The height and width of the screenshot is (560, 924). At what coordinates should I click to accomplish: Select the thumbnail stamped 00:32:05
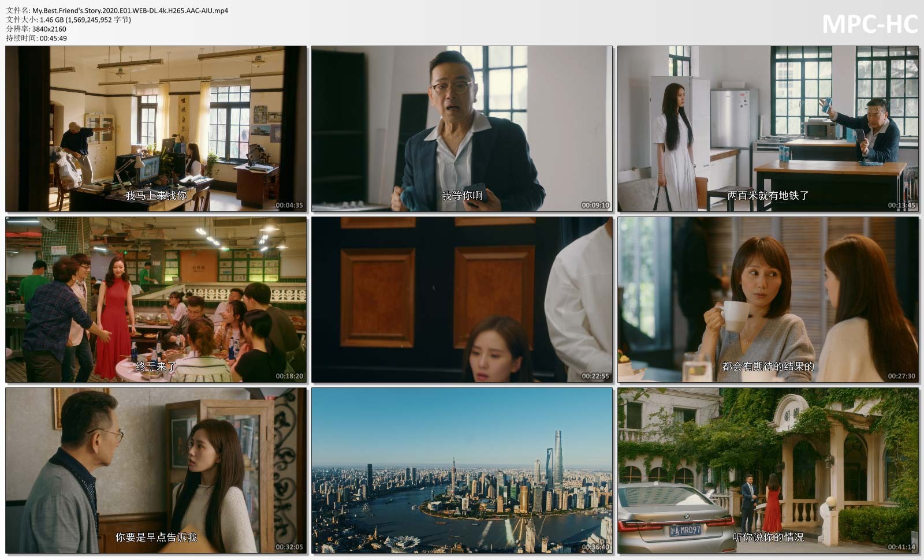[x=156, y=471]
